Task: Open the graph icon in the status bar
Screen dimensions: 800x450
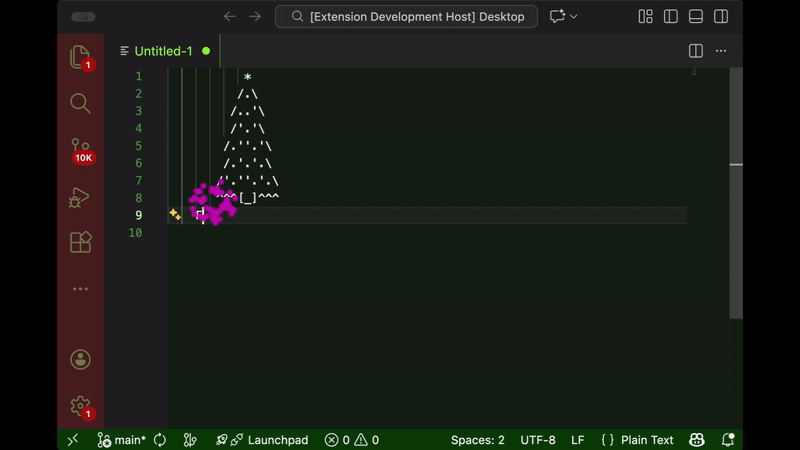Action: point(190,440)
